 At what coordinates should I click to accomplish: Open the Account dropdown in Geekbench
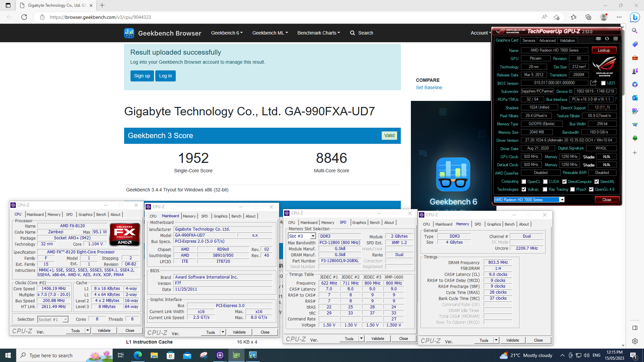(481, 33)
